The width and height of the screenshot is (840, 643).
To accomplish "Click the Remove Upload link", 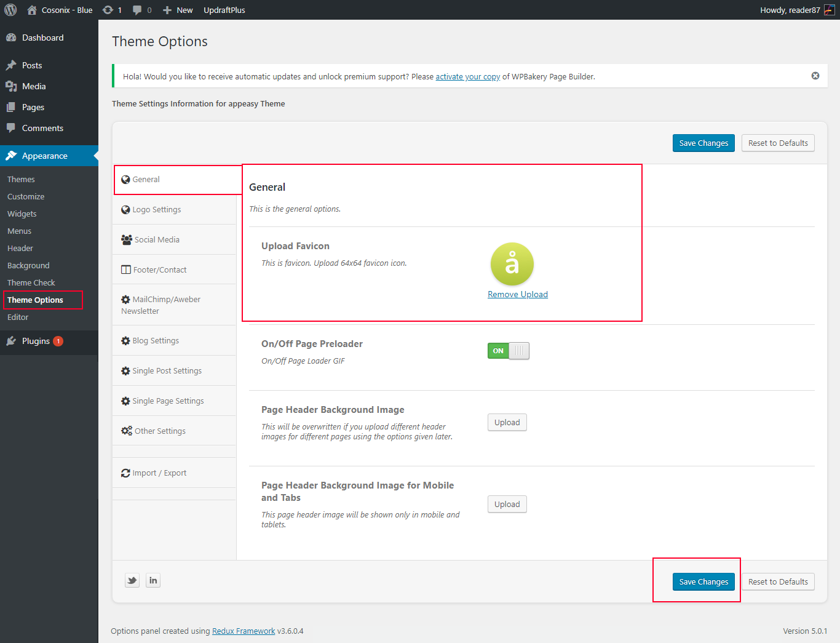I will (517, 295).
